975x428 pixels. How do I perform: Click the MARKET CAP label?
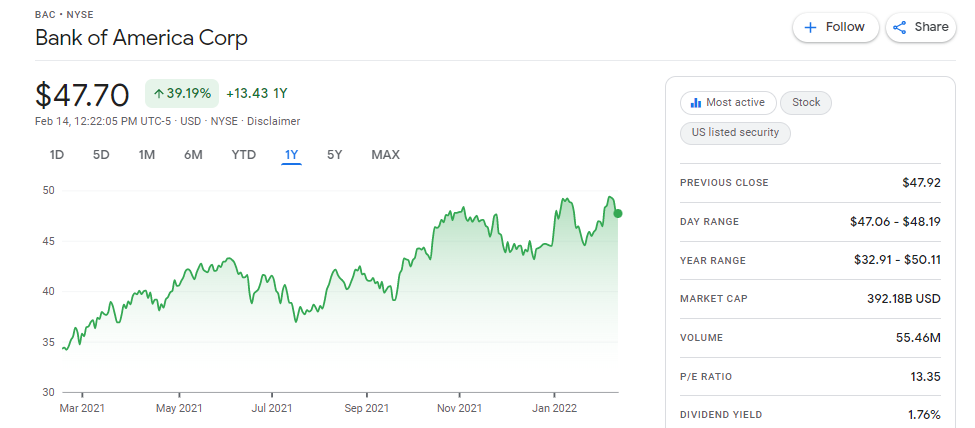[x=714, y=299]
